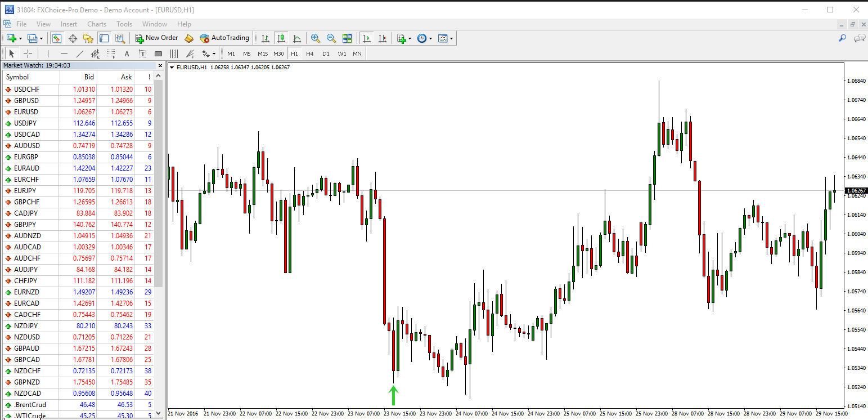Viewport: 868px width, 420px height.
Task: Insert arrow symbols tool
Action: pyautogui.click(x=205, y=53)
